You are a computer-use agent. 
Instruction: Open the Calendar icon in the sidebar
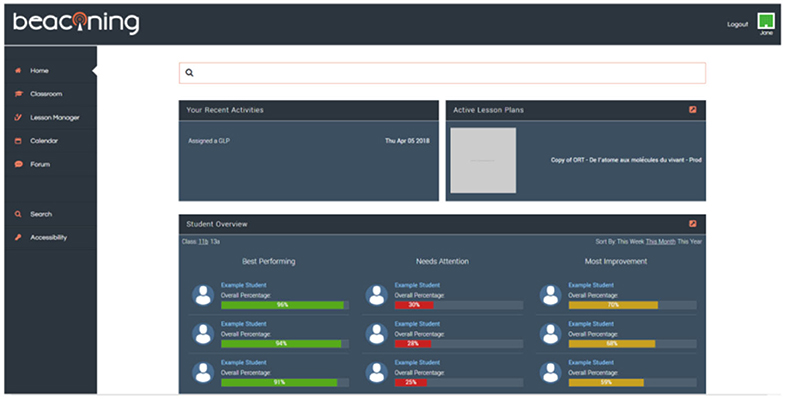(18, 141)
